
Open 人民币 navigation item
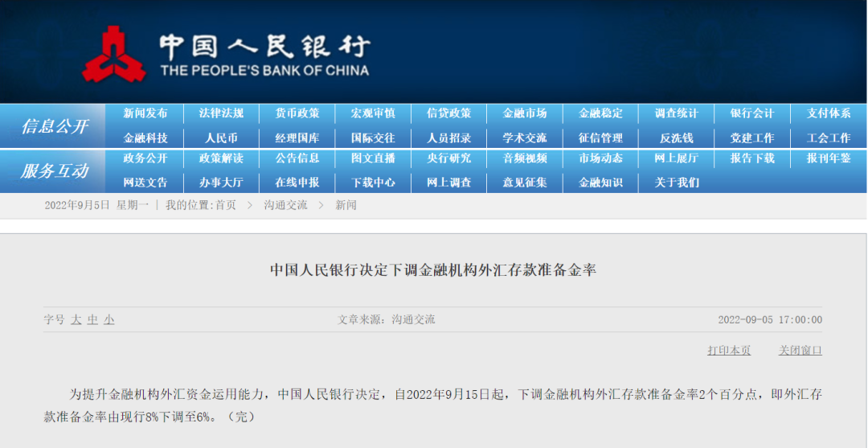click(x=221, y=138)
